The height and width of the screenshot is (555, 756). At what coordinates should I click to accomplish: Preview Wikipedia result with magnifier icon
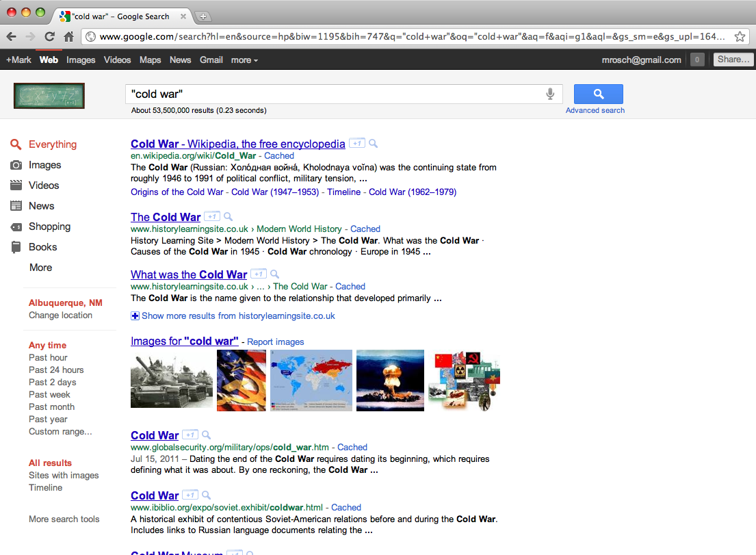pyautogui.click(x=373, y=143)
